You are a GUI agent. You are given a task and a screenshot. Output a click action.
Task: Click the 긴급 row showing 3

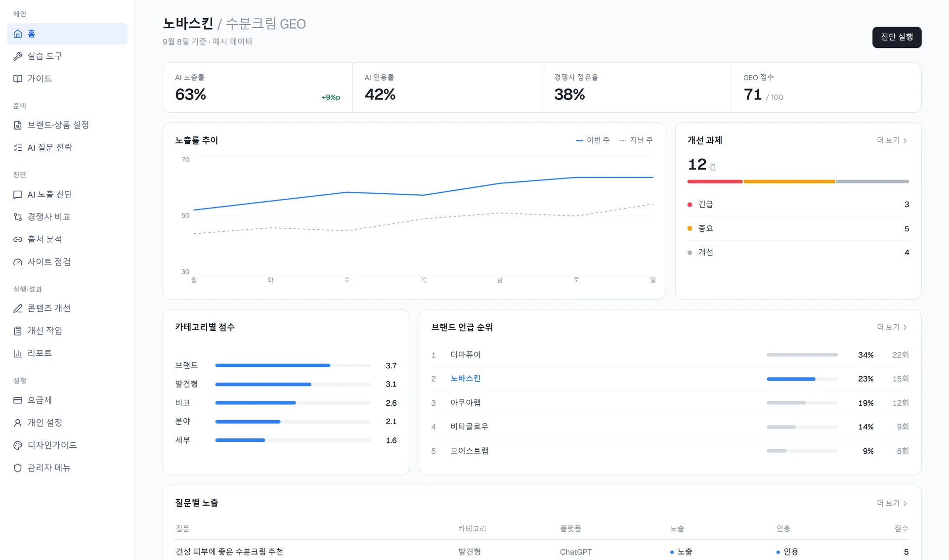(798, 204)
